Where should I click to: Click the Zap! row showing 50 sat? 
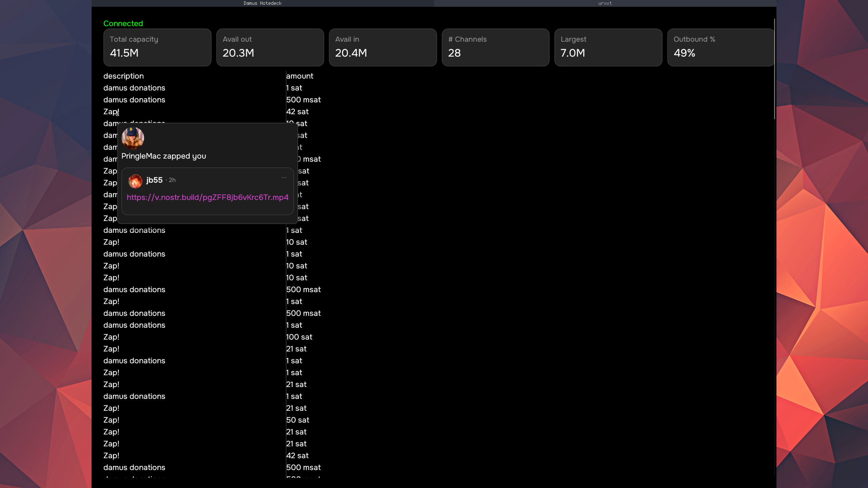[x=111, y=420]
